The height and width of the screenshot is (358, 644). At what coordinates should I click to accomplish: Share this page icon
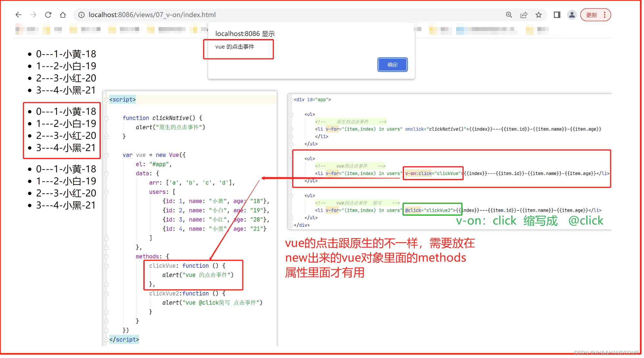tap(524, 15)
